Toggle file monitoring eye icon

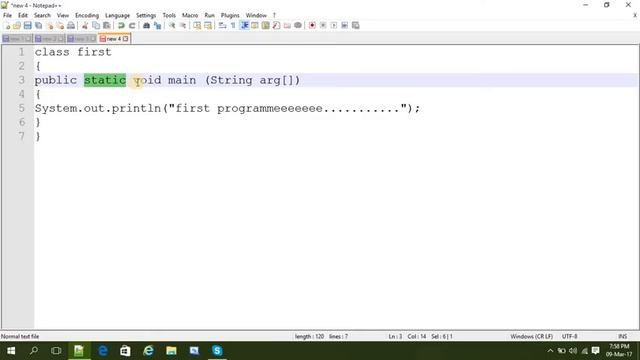(x=298, y=26)
